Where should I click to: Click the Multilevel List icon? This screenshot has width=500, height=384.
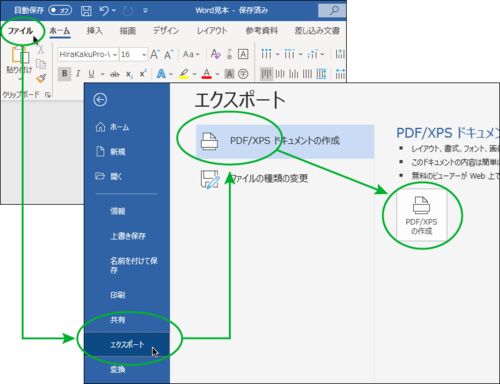click(x=312, y=54)
